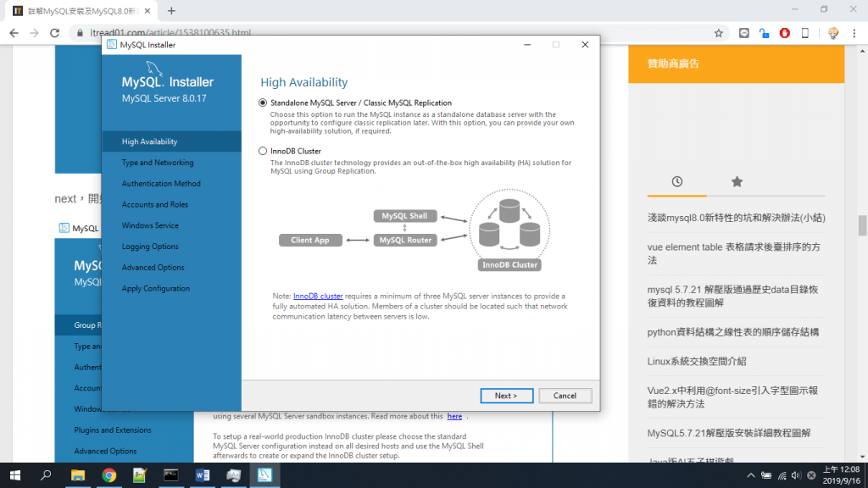Viewport: 868px width, 488px height.
Task: Click Plugins and Extensions on webpage image
Action: (113, 430)
